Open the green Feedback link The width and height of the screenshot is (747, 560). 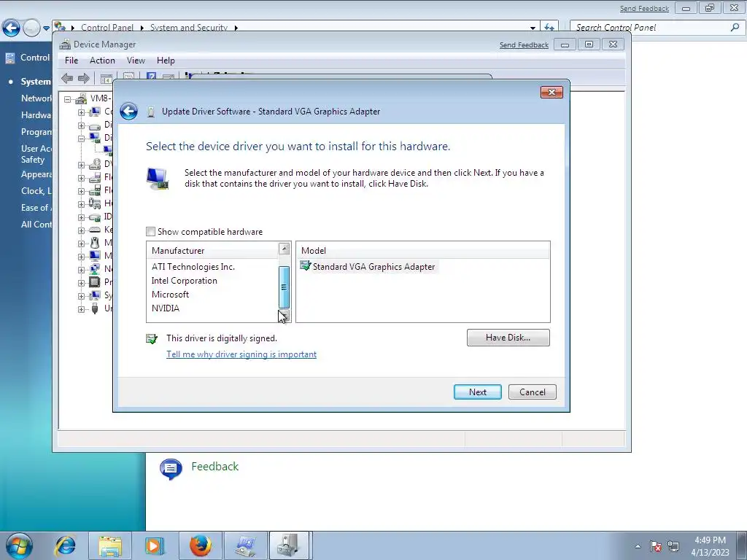[215, 467]
